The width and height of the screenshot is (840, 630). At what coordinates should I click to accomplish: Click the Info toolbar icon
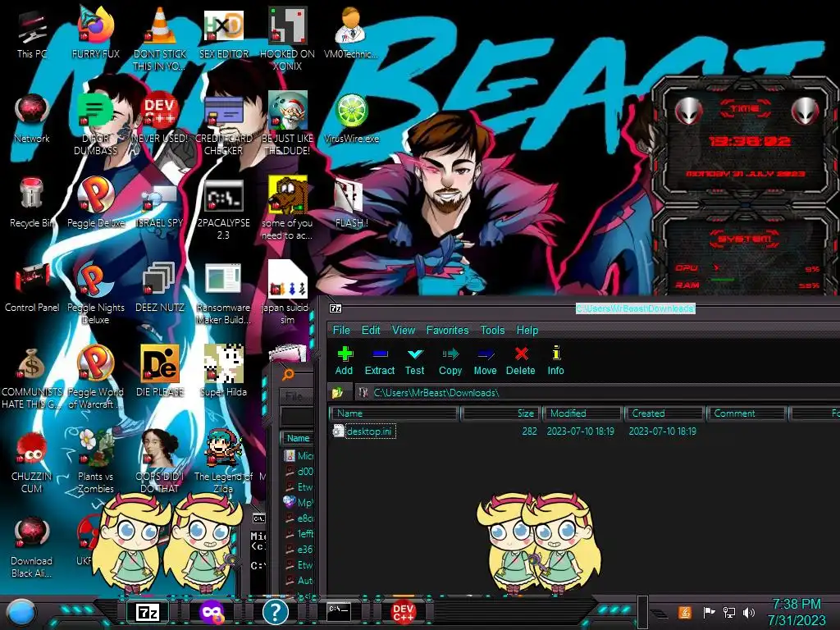pos(555,361)
